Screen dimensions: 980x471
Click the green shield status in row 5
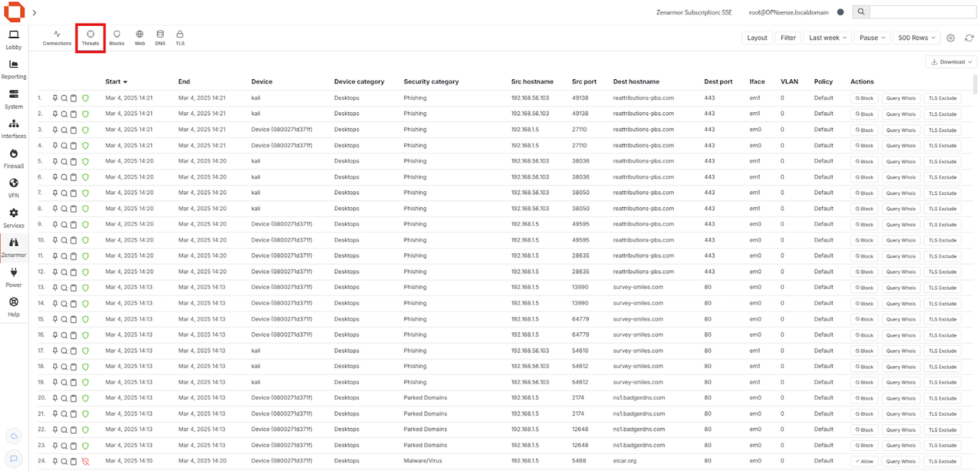[85, 161]
